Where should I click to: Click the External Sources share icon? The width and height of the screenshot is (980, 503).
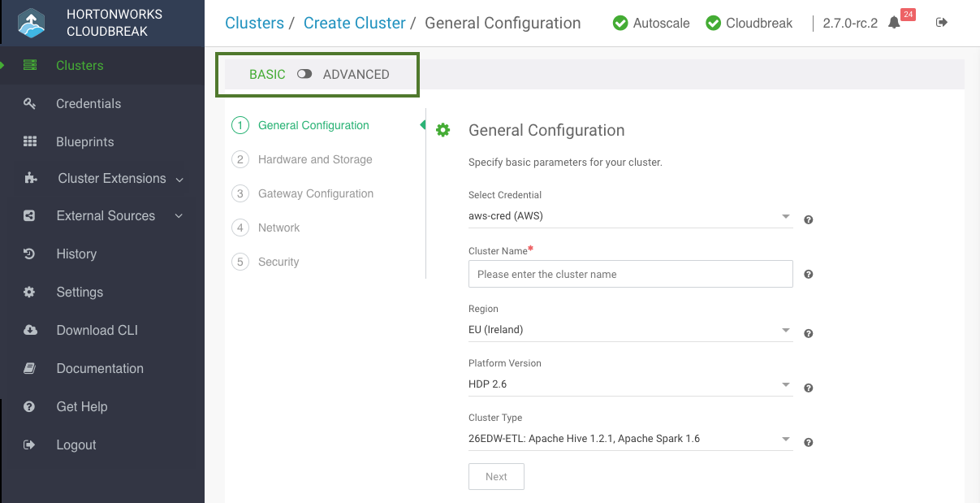click(x=30, y=216)
